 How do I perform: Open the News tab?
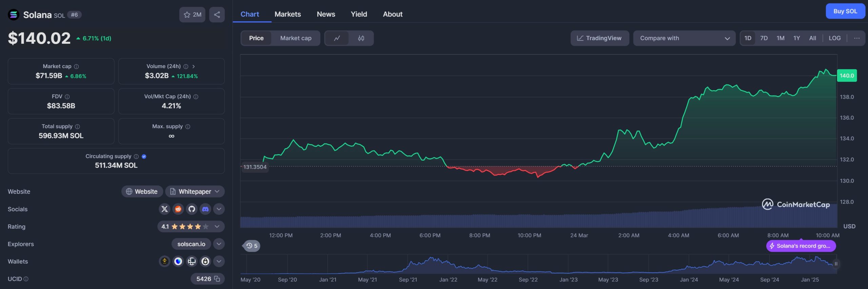coord(326,14)
